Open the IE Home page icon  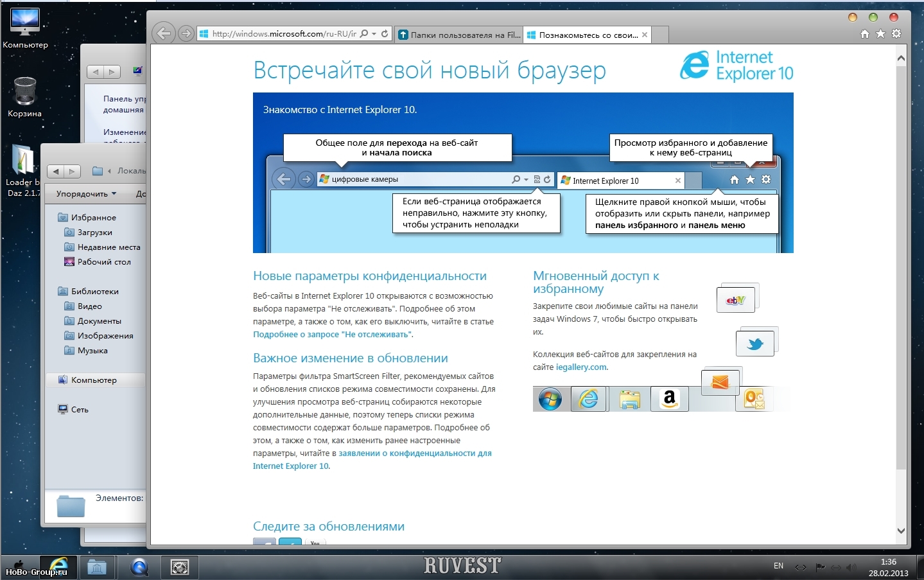(x=865, y=33)
